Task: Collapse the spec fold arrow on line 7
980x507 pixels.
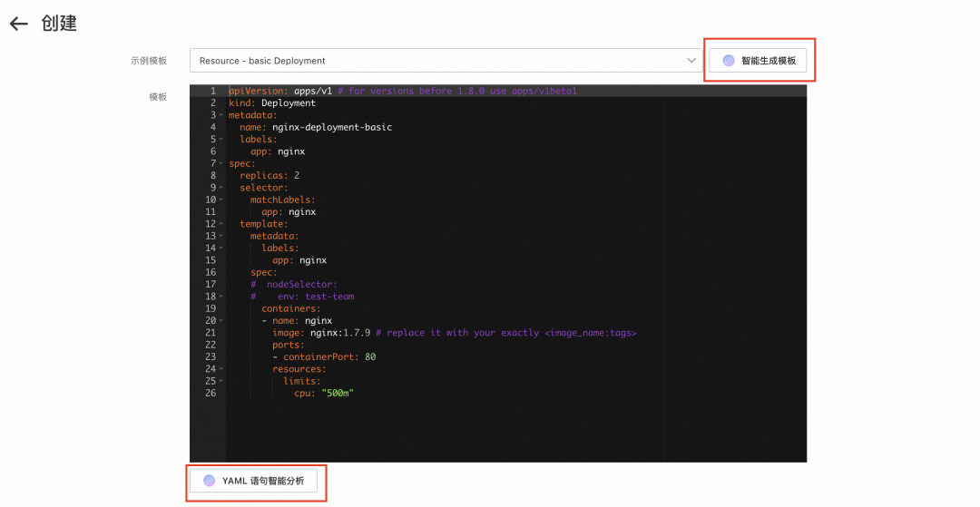Action: (x=221, y=163)
